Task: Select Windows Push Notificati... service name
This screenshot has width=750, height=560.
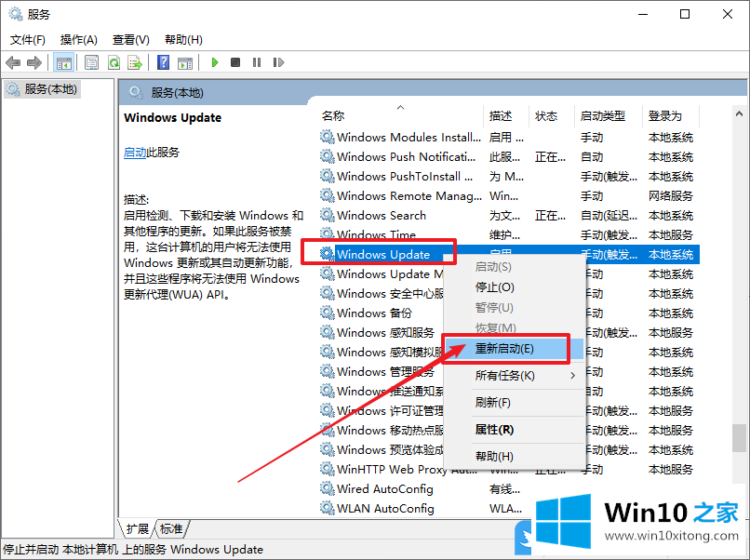Action: pos(407,157)
